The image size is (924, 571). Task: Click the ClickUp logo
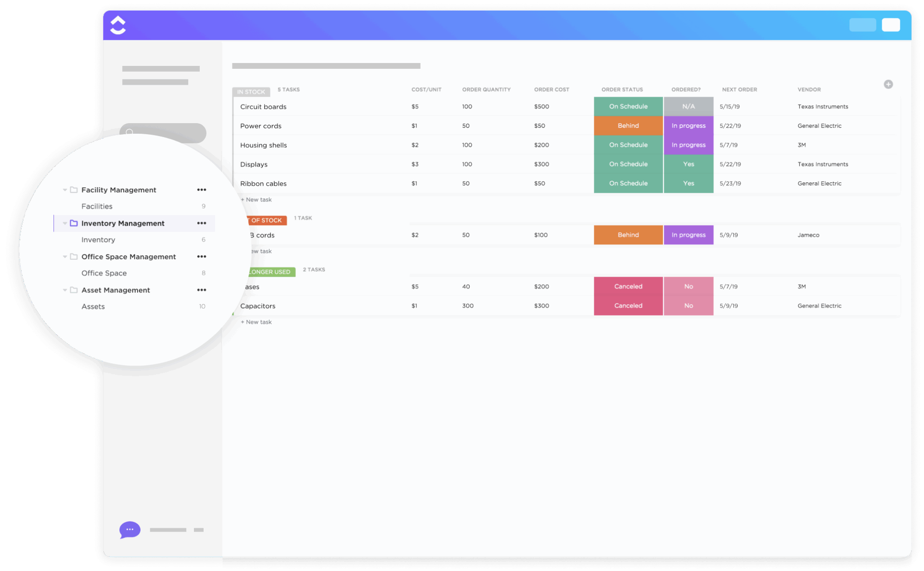tap(117, 25)
